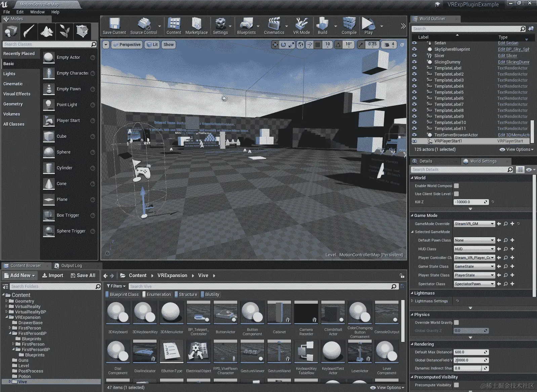Image resolution: width=537 pixels, height=392 pixels.
Task: Toggle Use Client Side Level checkbox
Action: [x=456, y=194]
